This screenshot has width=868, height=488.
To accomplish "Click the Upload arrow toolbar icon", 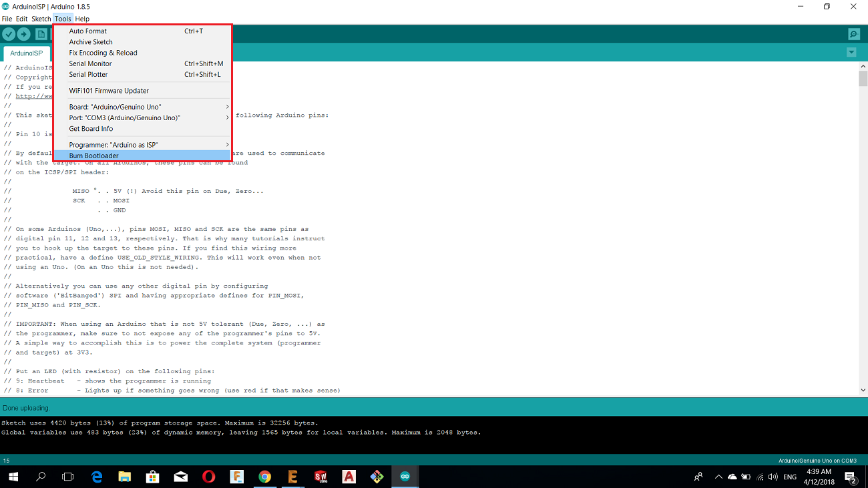I will click(x=24, y=34).
